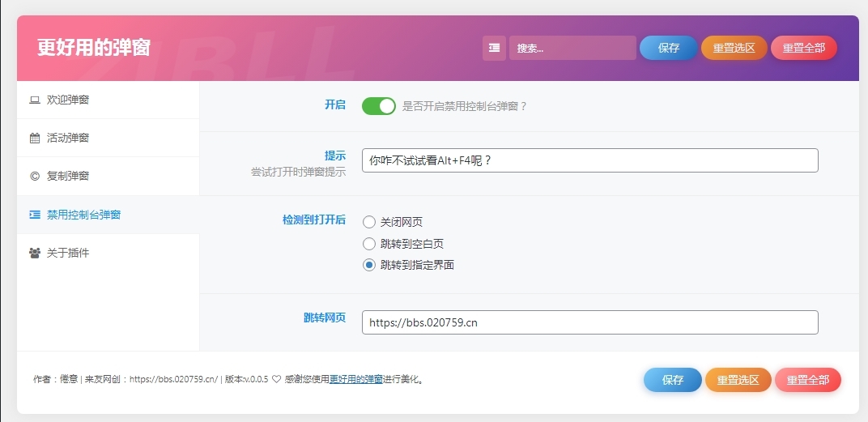Click the bottom 重置选区 button
Image resolution: width=868 pixels, height=422 pixels.
738,380
